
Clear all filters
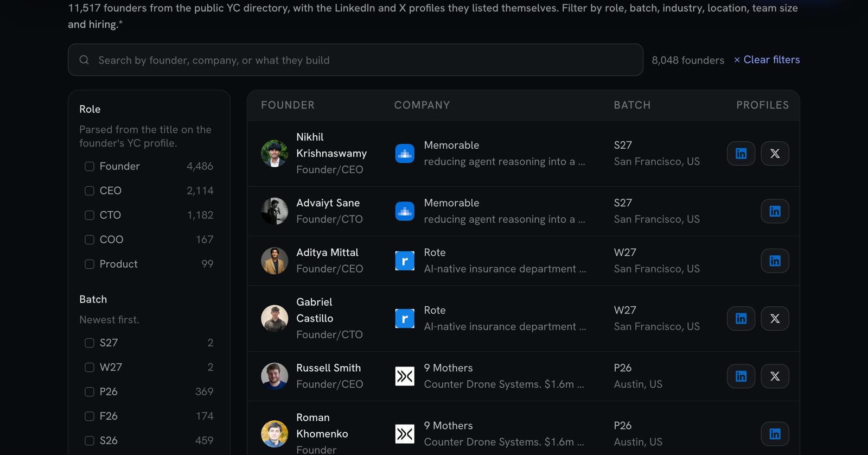pos(767,60)
